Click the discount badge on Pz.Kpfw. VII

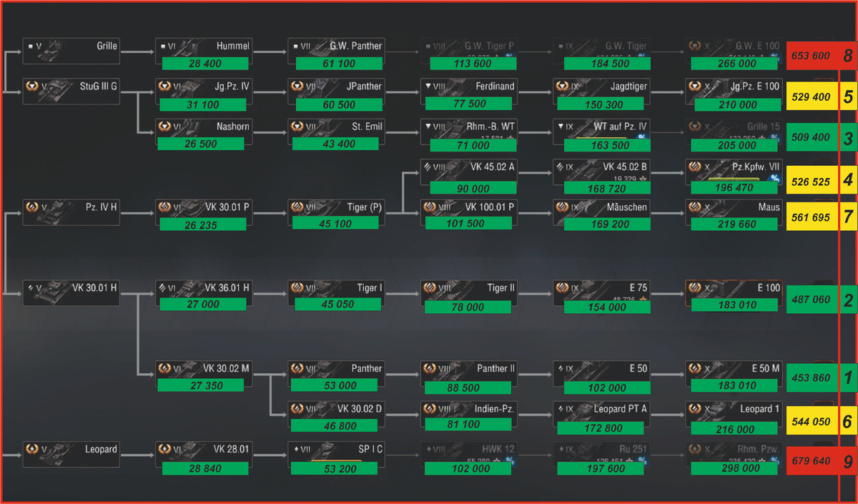click(776, 178)
